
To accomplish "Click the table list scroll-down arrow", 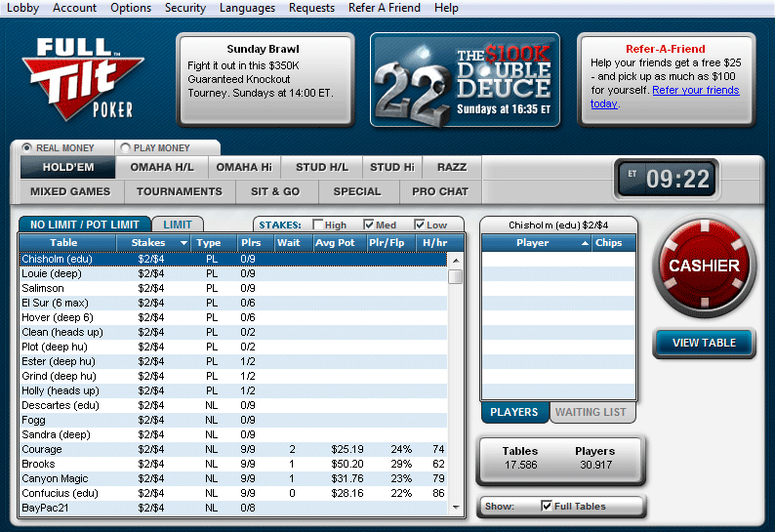I will (456, 508).
